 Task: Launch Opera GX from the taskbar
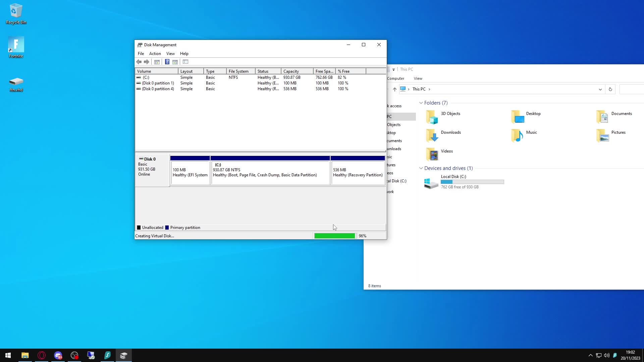pos(42,355)
